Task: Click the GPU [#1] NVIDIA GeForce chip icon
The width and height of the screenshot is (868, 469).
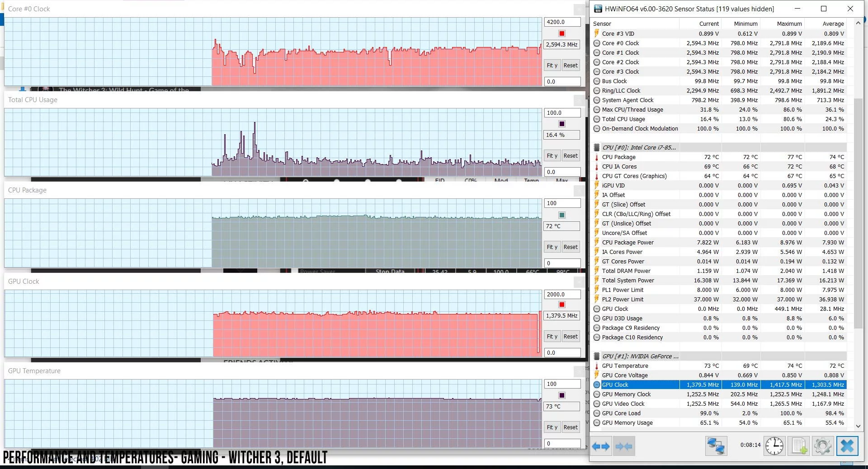Action: [597, 356]
